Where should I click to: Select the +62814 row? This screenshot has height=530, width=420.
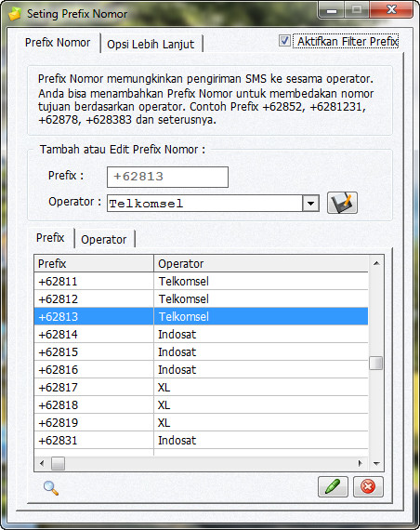click(x=201, y=335)
